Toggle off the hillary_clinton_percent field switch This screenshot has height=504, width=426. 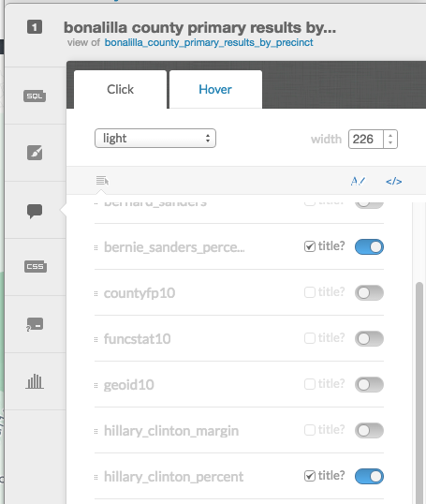[x=369, y=476]
